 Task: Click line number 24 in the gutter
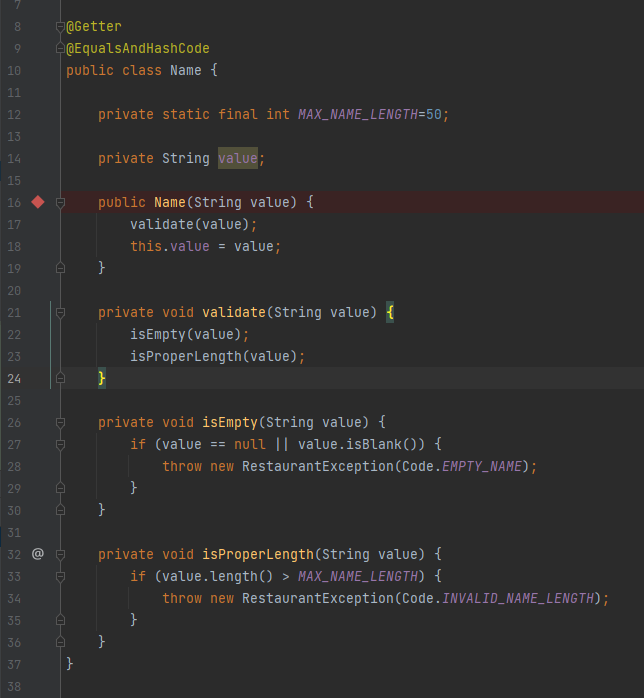[x=14, y=378]
